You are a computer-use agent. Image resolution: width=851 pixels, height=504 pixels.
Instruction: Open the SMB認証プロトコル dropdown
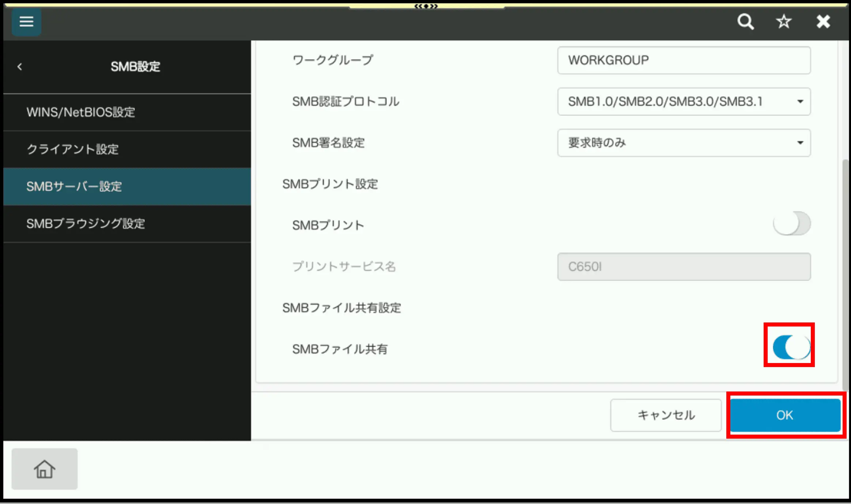pos(684,102)
